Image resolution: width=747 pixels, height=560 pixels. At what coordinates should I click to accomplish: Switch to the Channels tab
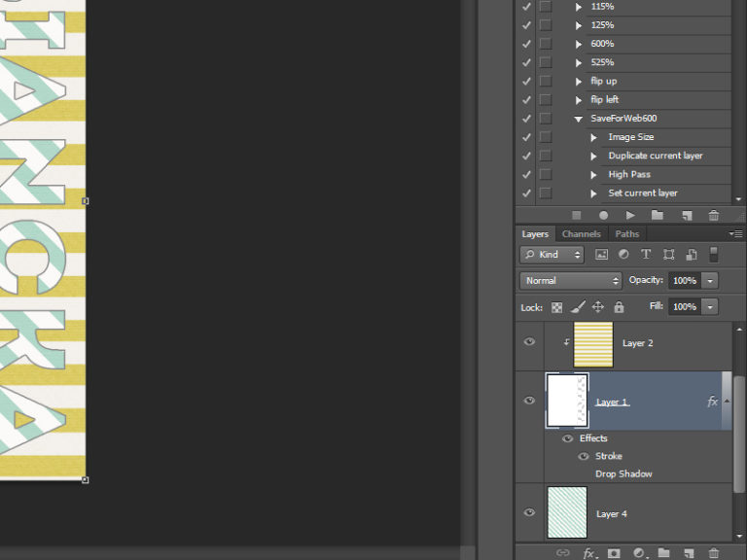coord(581,233)
